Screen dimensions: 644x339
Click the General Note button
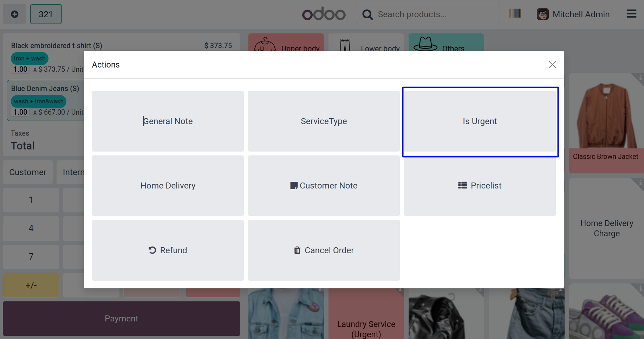coord(168,121)
